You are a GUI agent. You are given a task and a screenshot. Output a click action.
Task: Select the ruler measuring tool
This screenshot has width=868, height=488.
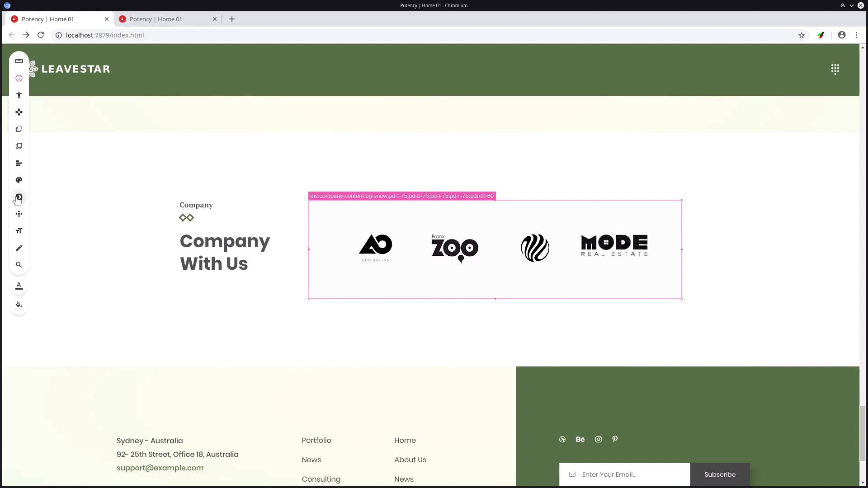pos(19,61)
